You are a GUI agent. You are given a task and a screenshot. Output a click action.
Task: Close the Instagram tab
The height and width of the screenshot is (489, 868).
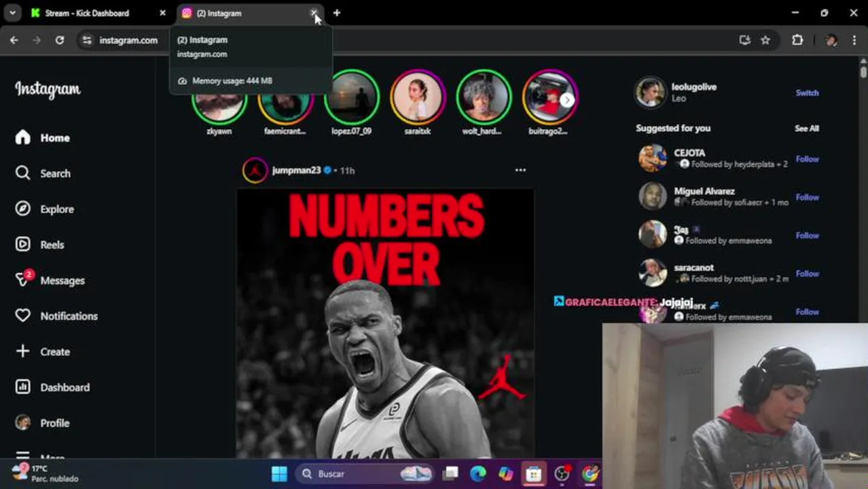[314, 13]
